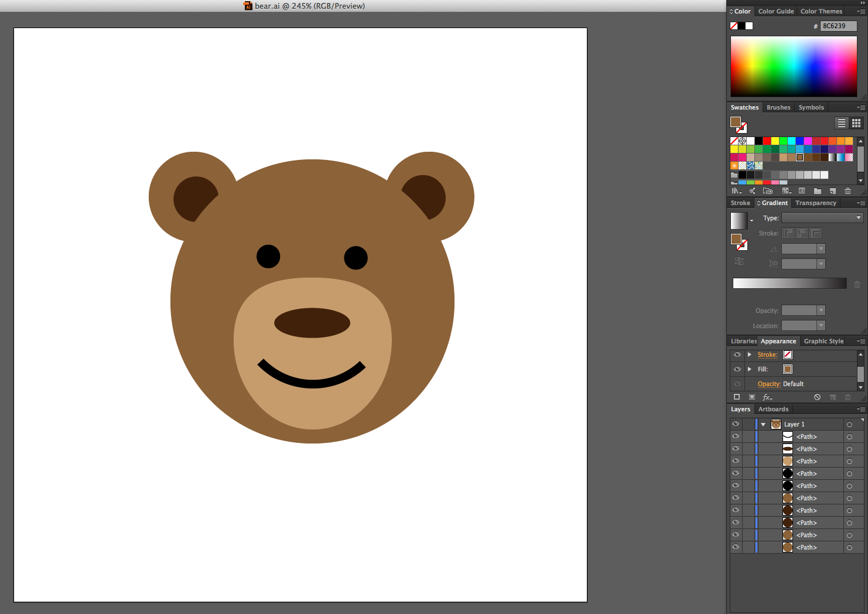Open the swatch libraries menu icon

point(736,191)
